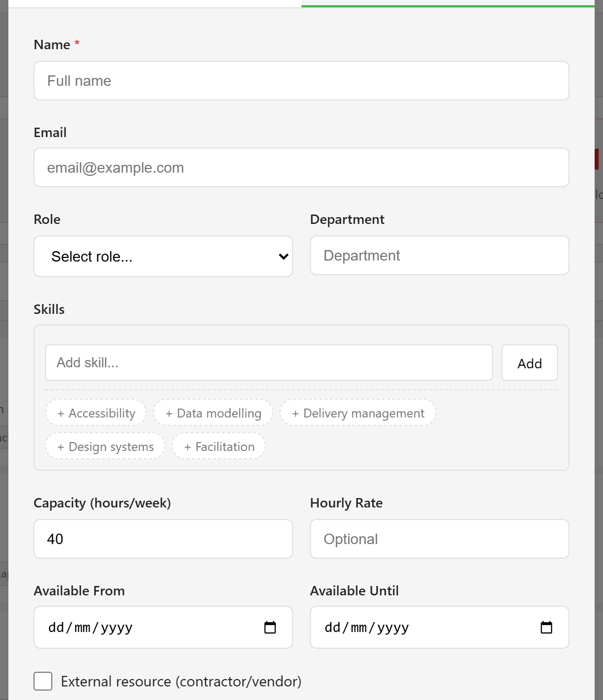The height and width of the screenshot is (700, 603).
Task: Add the Data modelling skill chip
Action: (x=213, y=413)
